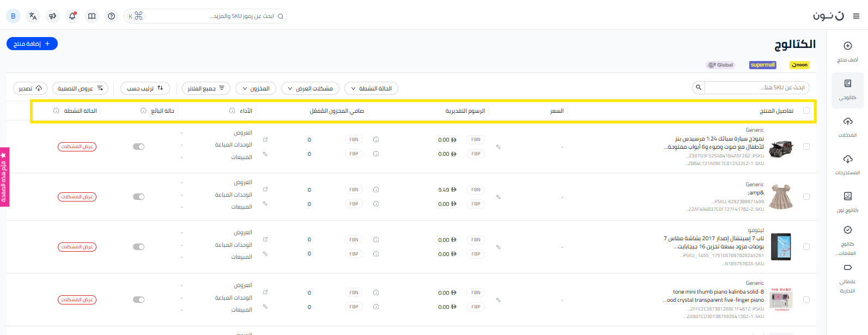The image size is (868, 335).
Task: Expand the الحالة النشطة filter dropdown
Action: 371,88
